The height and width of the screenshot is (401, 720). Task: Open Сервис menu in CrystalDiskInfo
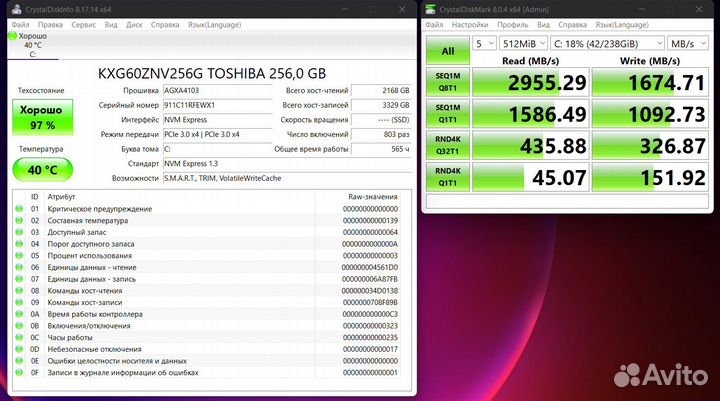click(x=84, y=25)
